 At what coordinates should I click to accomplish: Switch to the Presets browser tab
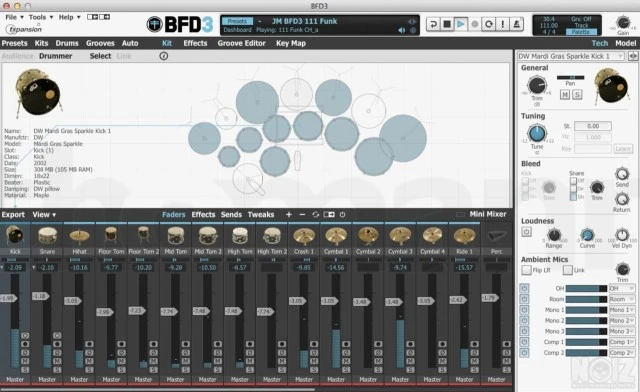click(14, 43)
